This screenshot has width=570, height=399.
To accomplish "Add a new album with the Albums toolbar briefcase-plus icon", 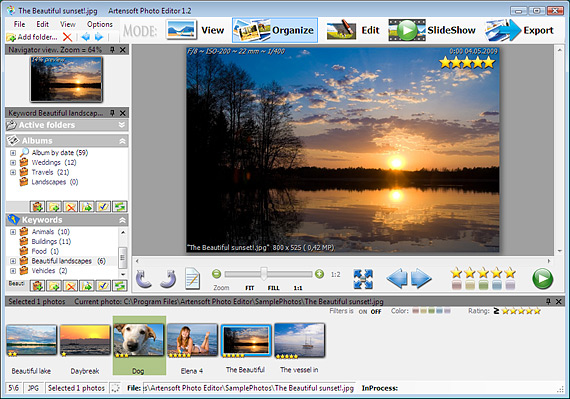I will tap(37, 207).
